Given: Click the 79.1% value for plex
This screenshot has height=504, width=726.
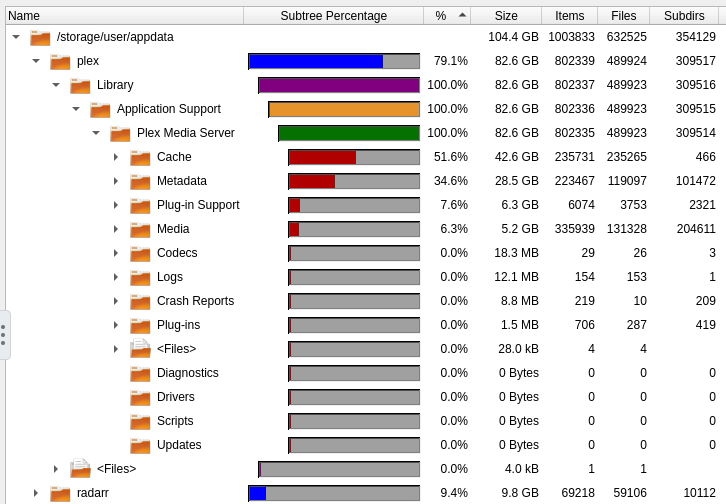Looking at the screenshot, I should pyautogui.click(x=451, y=61).
